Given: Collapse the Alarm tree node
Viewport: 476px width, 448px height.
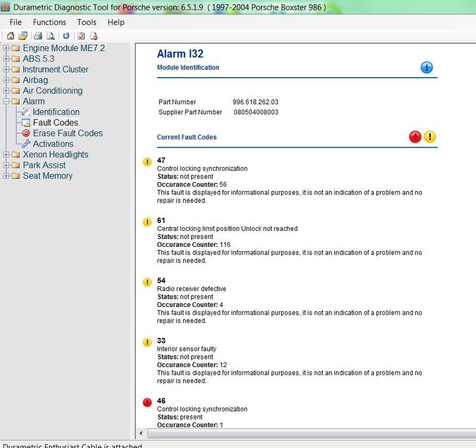Looking at the screenshot, I should point(6,101).
